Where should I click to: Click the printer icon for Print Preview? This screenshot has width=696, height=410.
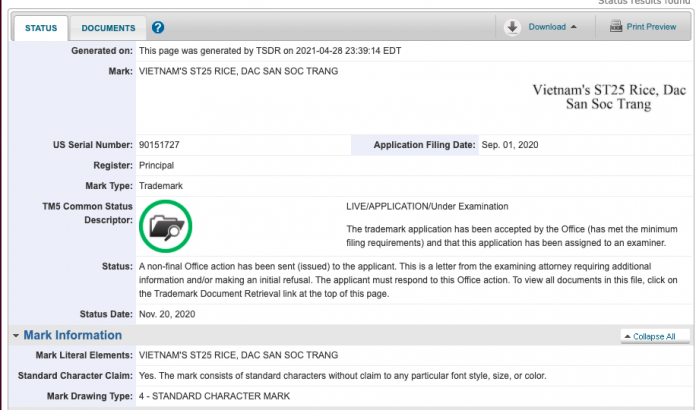pyautogui.click(x=616, y=26)
